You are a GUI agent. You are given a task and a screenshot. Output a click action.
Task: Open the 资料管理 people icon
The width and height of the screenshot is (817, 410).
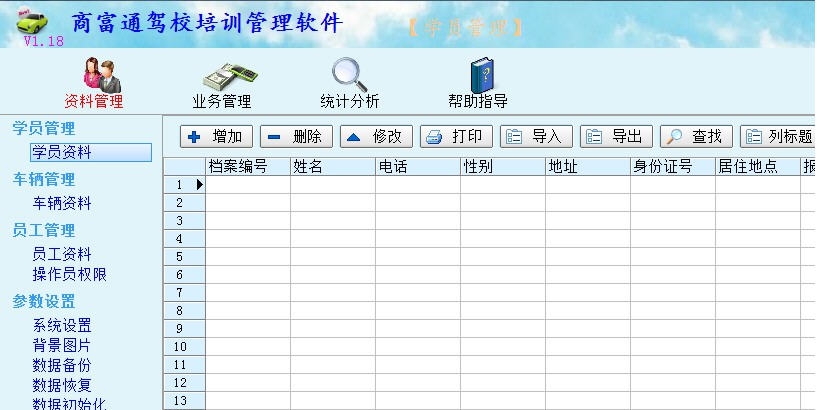[102, 75]
